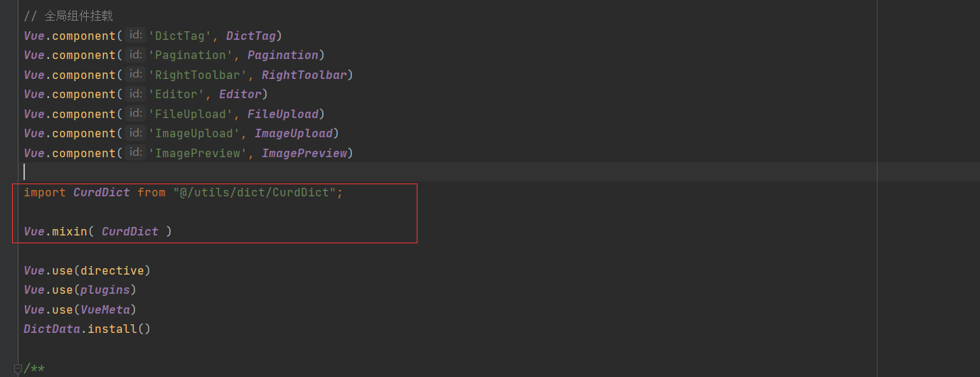Image resolution: width=980 pixels, height=377 pixels.
Task: Click the import keyword
Action: pyautogui.click(x=45, y=192)
